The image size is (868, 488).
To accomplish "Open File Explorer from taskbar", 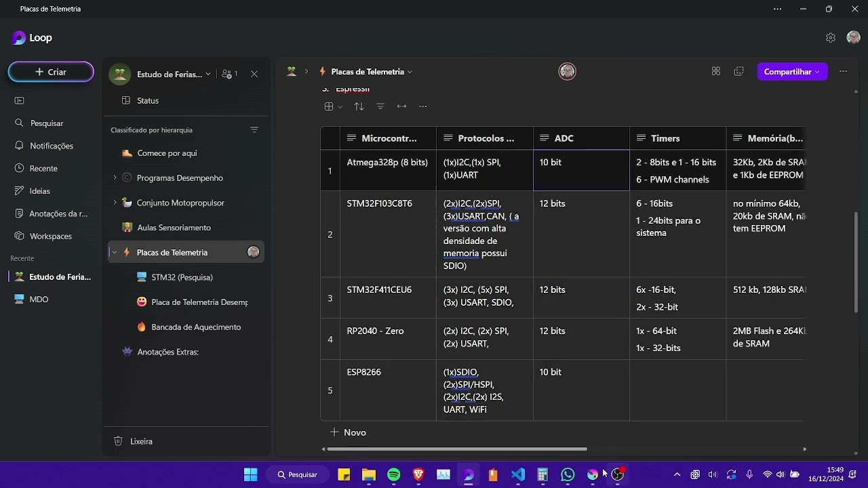I will coord(368,474).
